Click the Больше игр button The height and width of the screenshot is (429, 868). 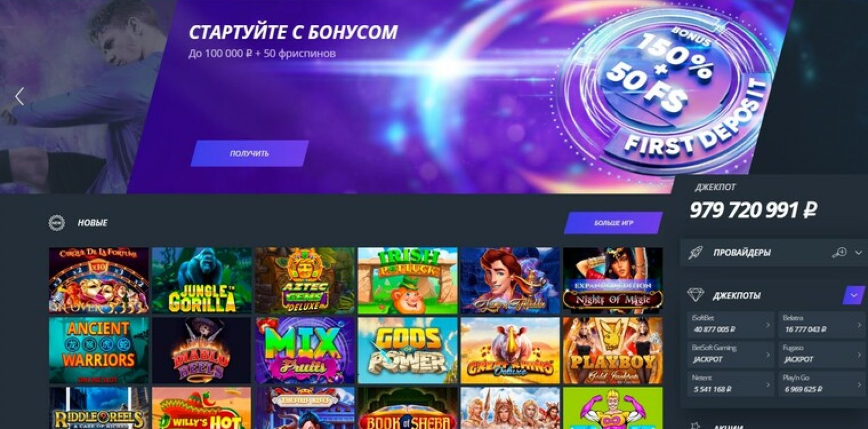tap(613, 223)
